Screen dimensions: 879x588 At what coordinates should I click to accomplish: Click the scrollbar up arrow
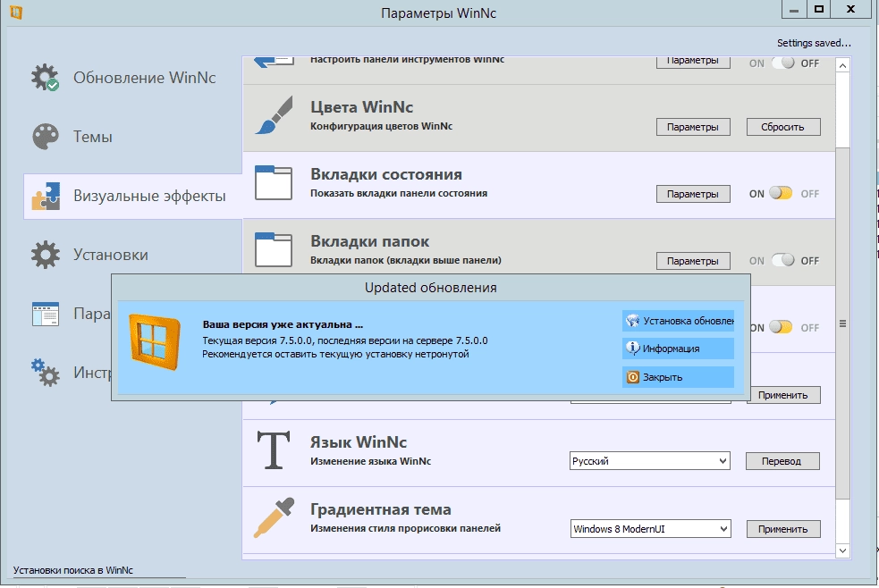click(842, 65)
